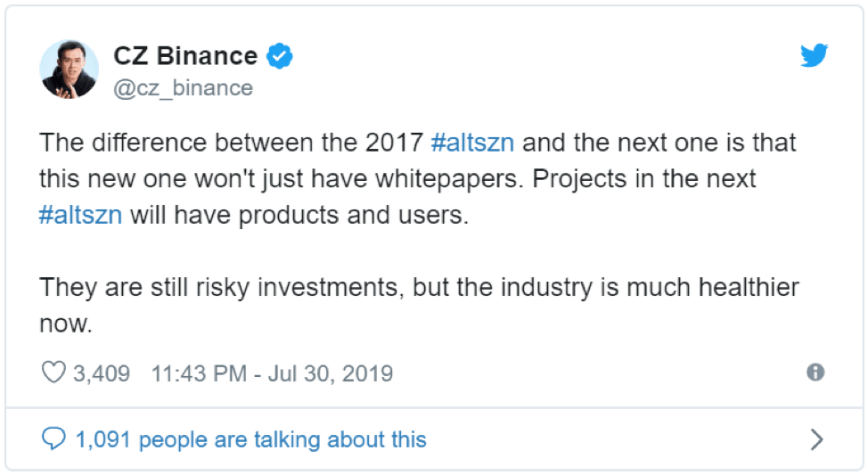Open the #altszn hashtag following 2017
The image size is (868, 475).
(x=472, y=143)
